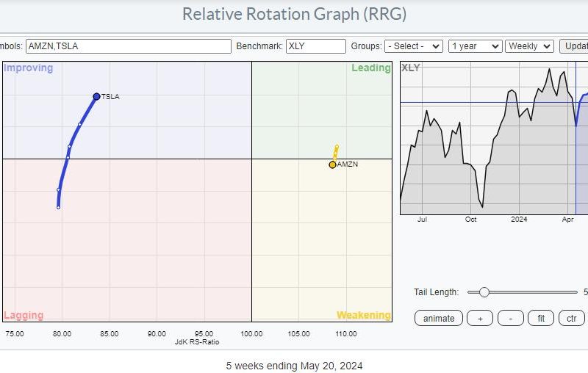Click the 110.00 axis value
This screenshot has width=588, height=373.
345,333
